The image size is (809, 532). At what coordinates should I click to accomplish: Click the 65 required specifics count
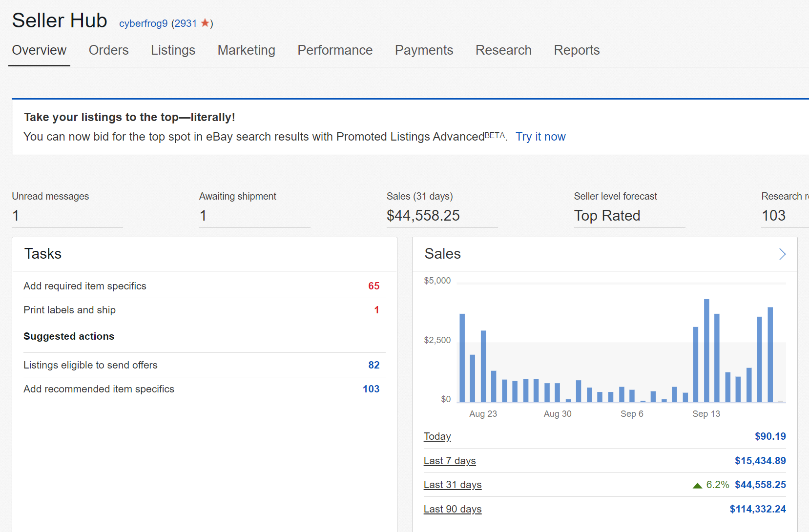(374, 286)
